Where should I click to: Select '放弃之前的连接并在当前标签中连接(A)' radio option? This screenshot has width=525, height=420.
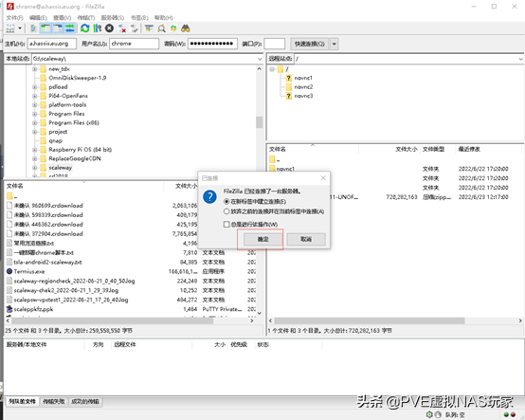click(x=226, y=211)
